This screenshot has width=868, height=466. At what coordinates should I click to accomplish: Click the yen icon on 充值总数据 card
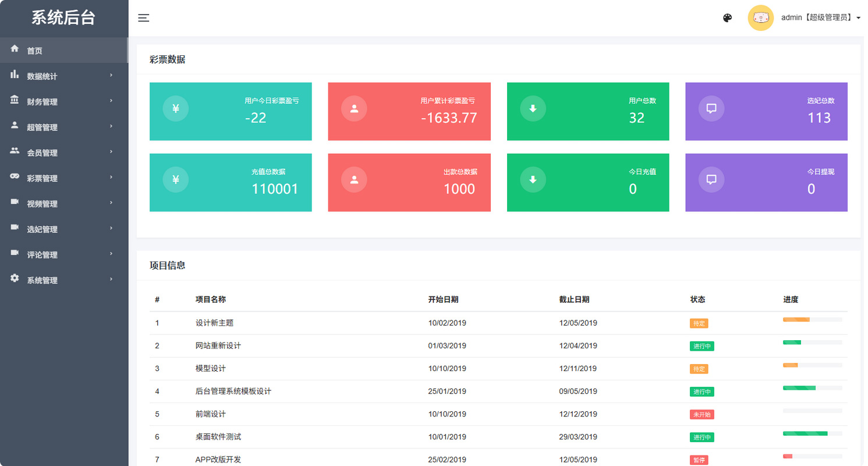[x=175, y=179]
